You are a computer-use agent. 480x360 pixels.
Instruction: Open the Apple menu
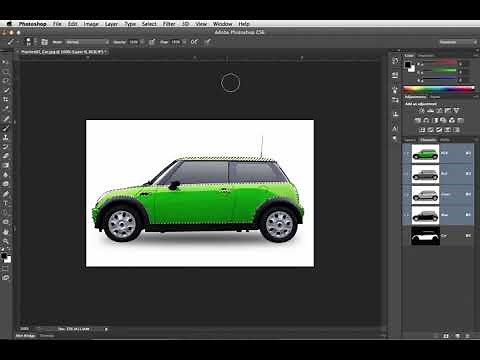click(x=9, y=24)
